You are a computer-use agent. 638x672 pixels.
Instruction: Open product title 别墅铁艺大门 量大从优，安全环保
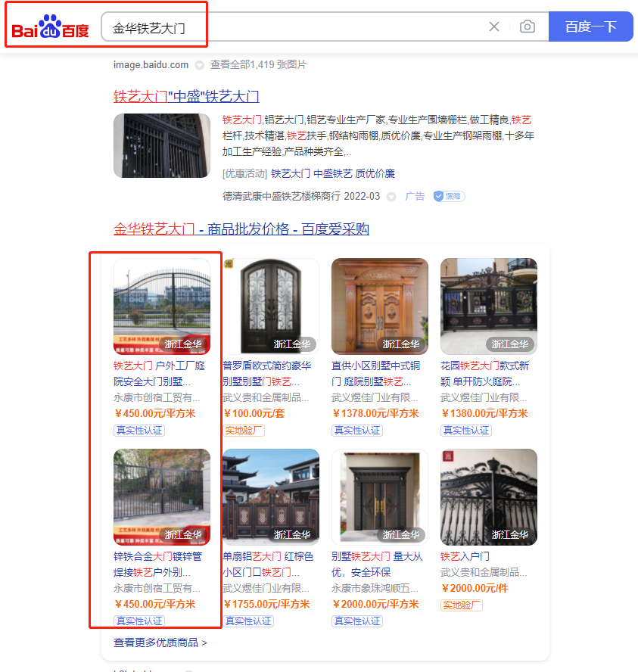pyautogui.click(x=377, y=565)
